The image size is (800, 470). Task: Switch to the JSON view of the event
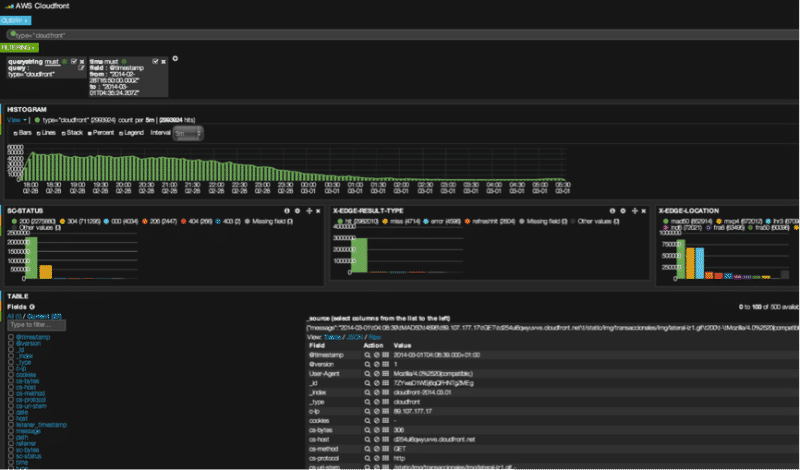tap(354, 337)
